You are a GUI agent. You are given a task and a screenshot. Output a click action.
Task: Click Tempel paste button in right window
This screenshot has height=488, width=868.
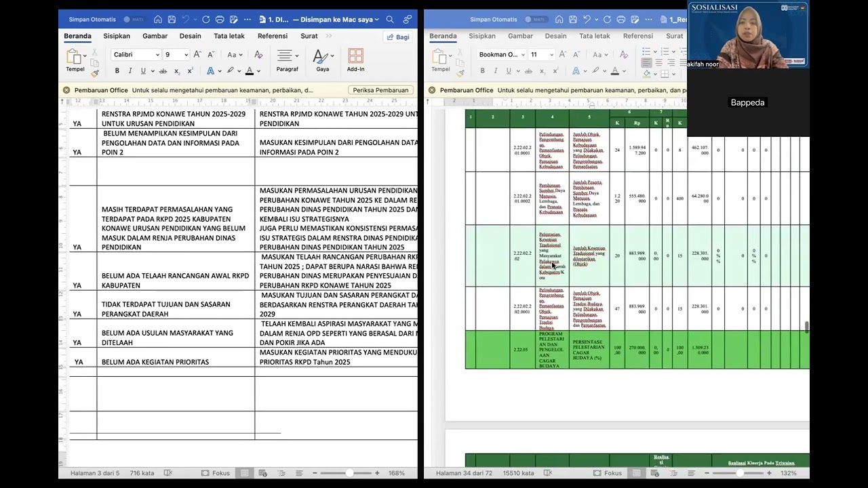coord(440,60)
